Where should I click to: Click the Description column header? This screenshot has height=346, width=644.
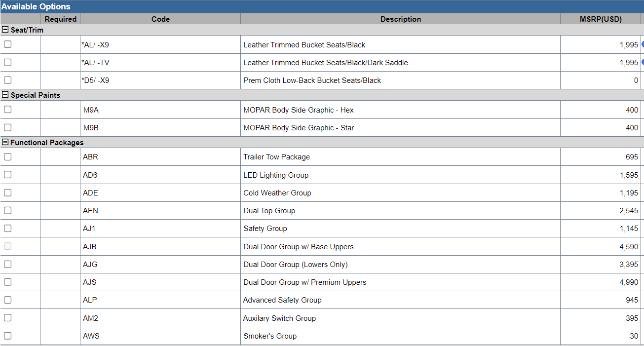(x=400, y=19)
